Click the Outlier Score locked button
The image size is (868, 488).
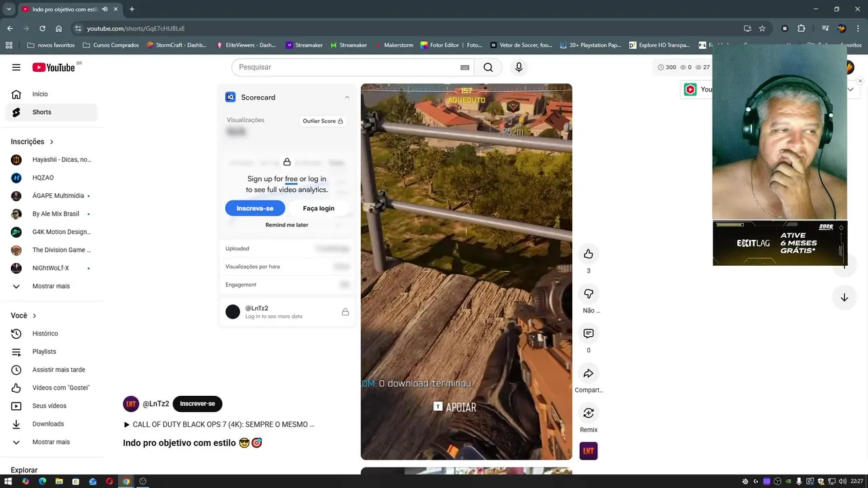tap(323, 121)
